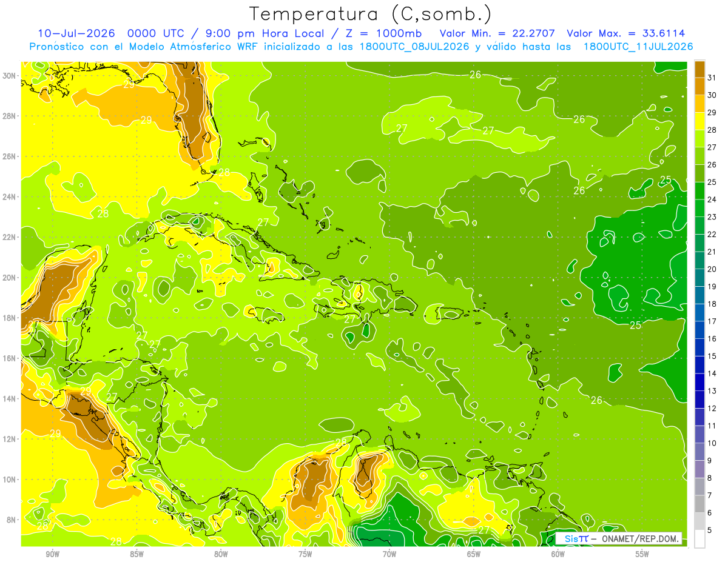This screenshot has height=562, width=728.
Task: Click the 10N latitude axis label
Action: point(9,479)
